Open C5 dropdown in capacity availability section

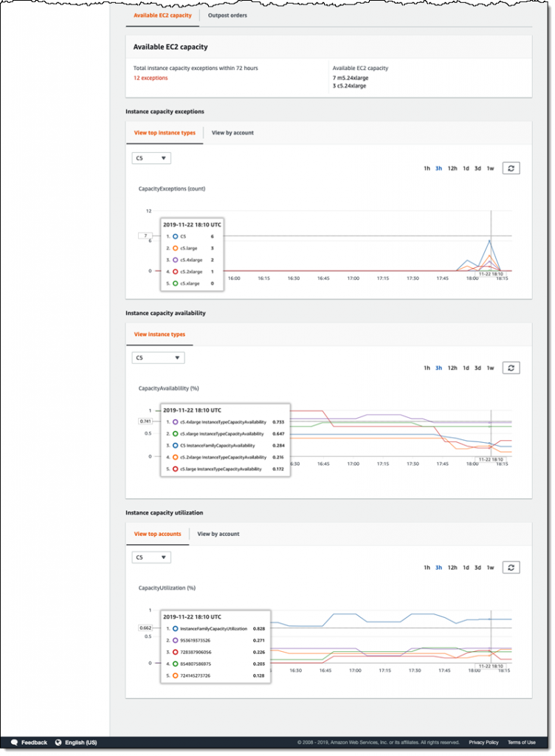tap(158, 358)
